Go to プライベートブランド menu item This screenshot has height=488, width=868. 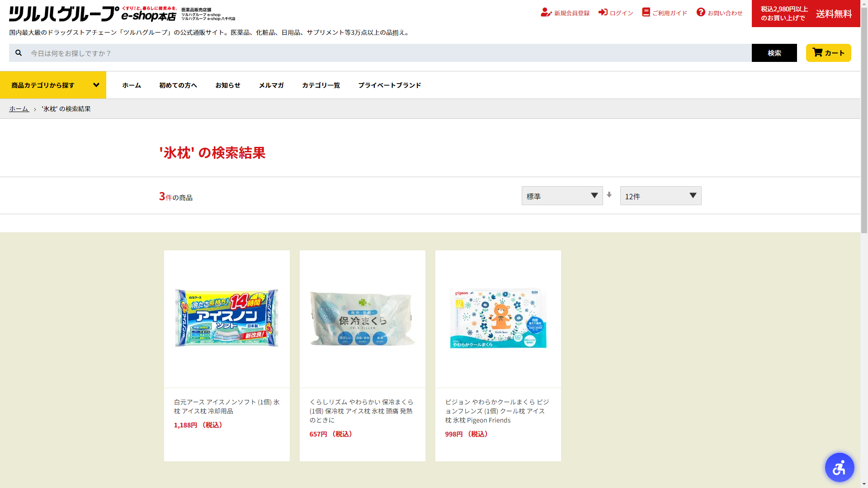(x=389, y=85)
